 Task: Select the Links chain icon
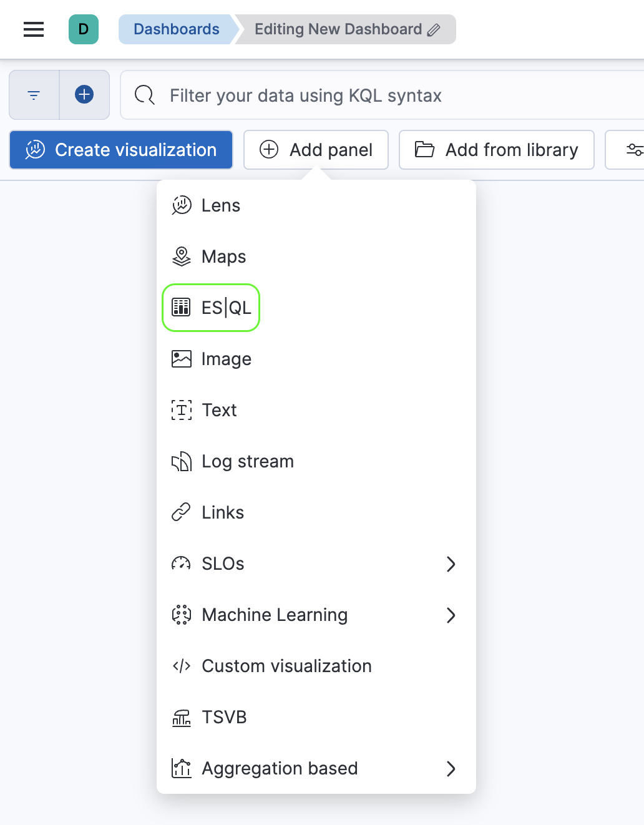point(181,512)
